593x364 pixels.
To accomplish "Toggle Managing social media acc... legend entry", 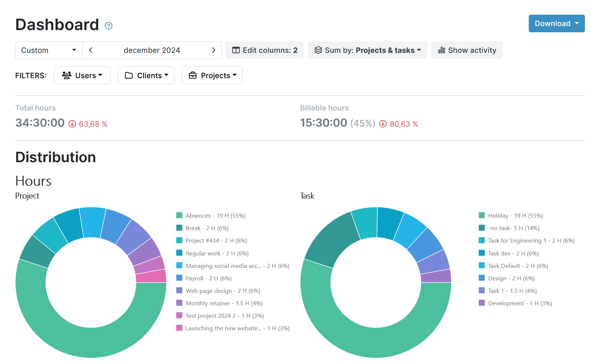I will pyautogui.click(x=233, y=266).
